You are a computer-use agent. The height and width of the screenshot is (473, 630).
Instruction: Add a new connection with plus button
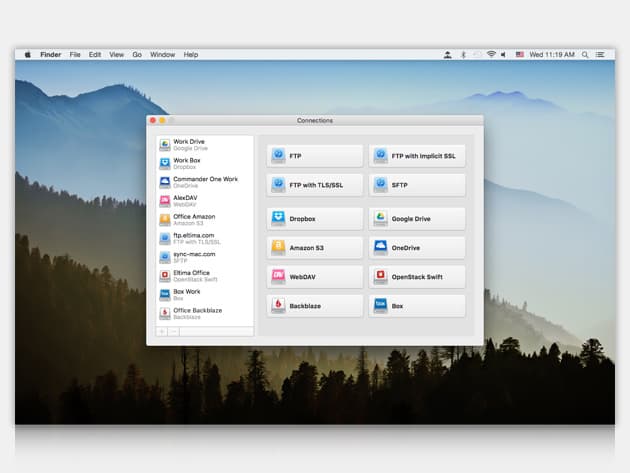click(x=163, y=331)
